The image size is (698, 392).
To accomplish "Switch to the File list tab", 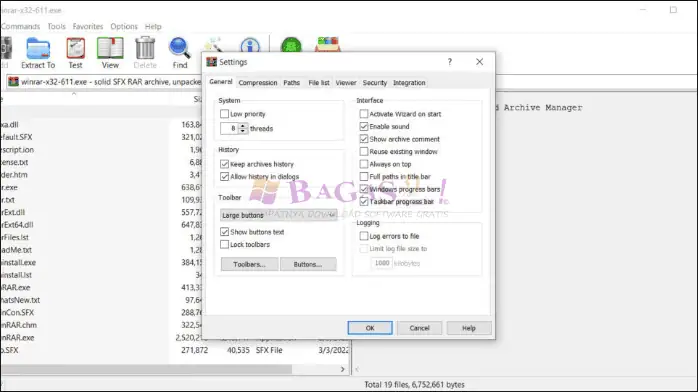I will click(319, 83).
